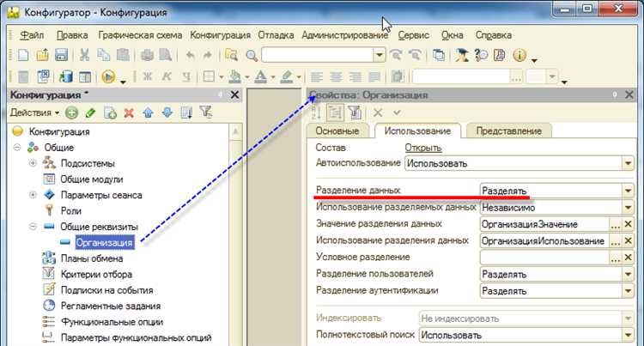The height and width of the screenshot is (346, 644).
Task: Open Полнотекстовый поиск dropdown
Action: [628, 336]
